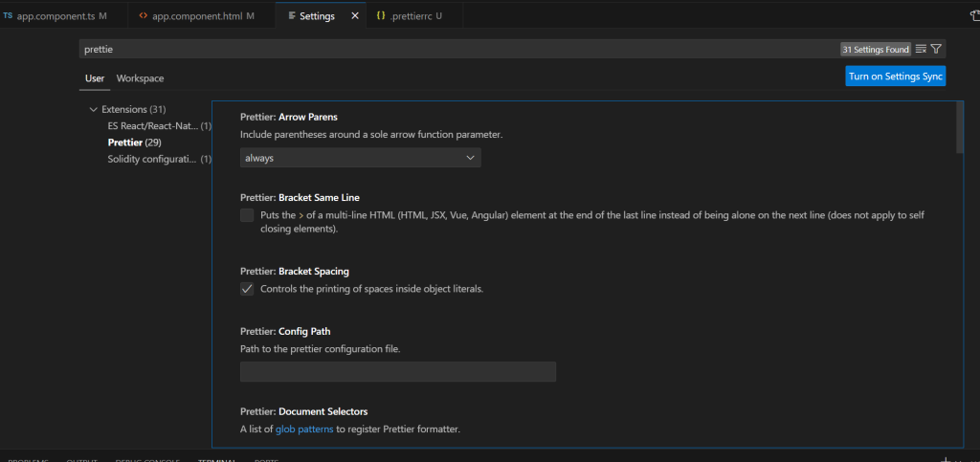
Task: Clear the settings search input icon
Action: 921,49
